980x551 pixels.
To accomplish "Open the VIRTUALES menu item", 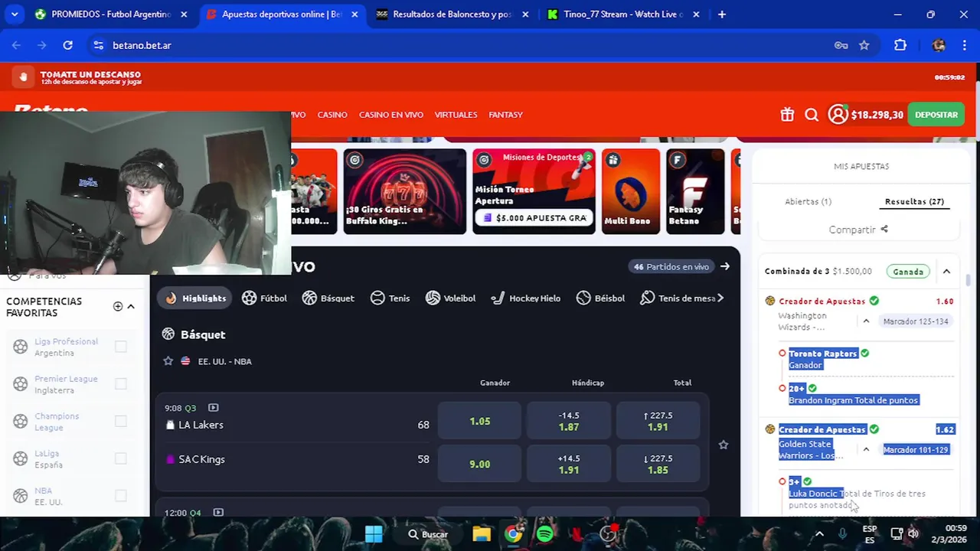I will click(456, 115).
